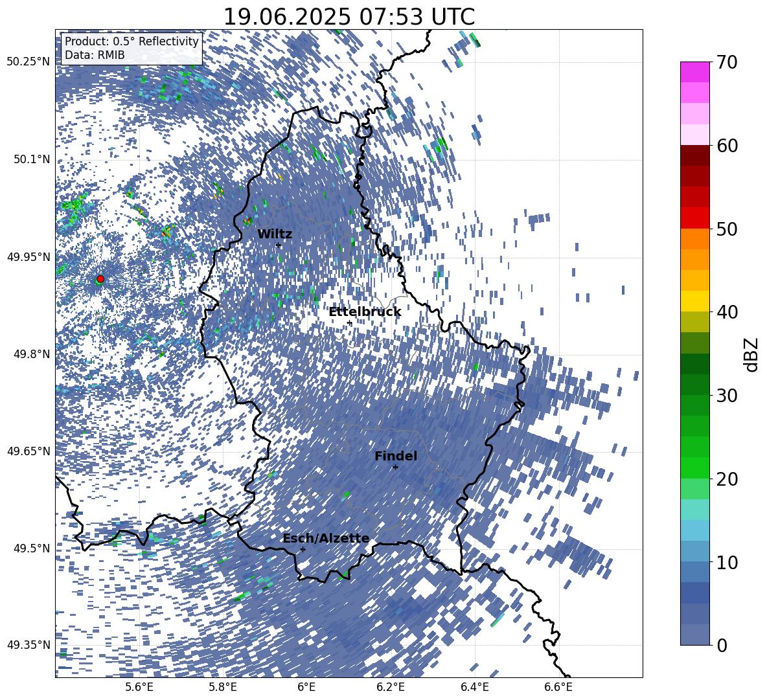Click the 5.6°E longitude label

(139, 687)
